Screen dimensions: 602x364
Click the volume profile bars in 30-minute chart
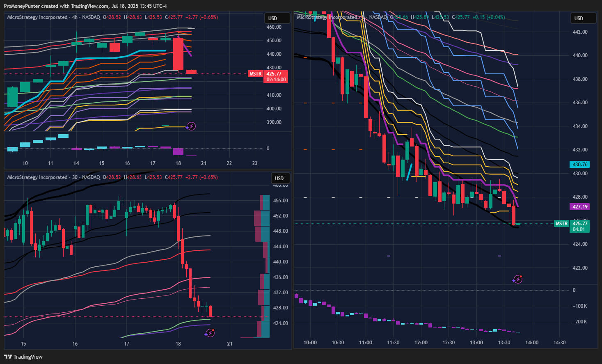[x=262, y=267]
